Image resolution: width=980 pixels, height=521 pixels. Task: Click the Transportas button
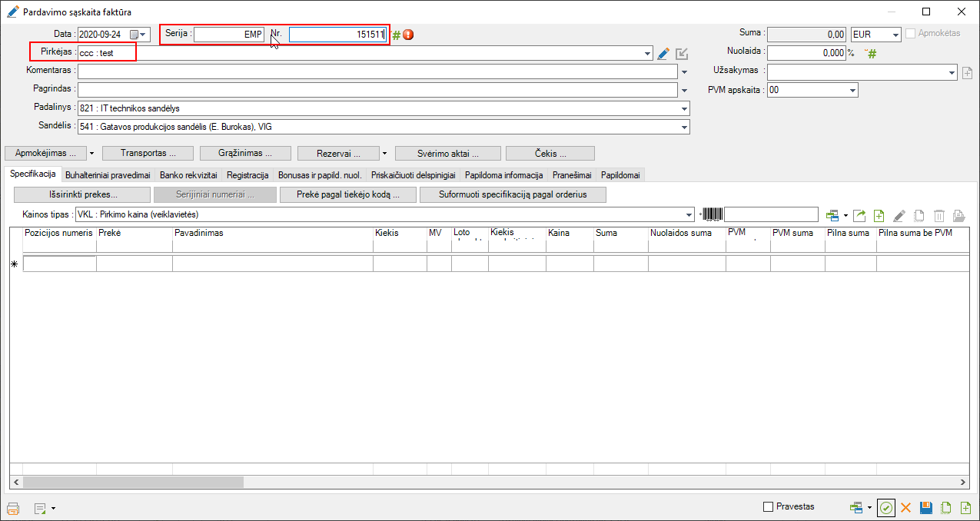pyautogui.click(x=147, y=153)
